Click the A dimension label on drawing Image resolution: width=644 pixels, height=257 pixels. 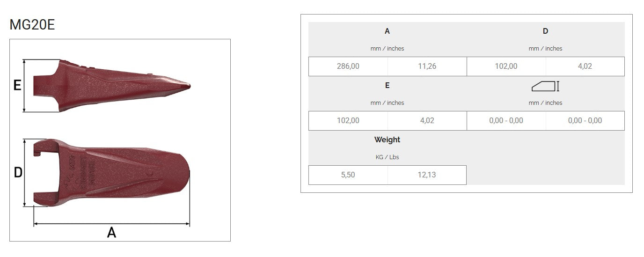[x=111, y=232]
